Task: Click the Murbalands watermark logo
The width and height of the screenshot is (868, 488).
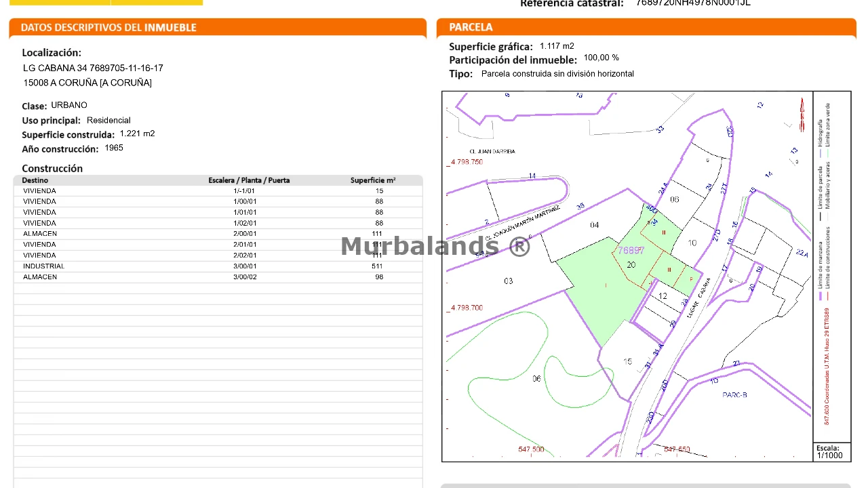Action: pyautogui.click(x=435, y=246)
